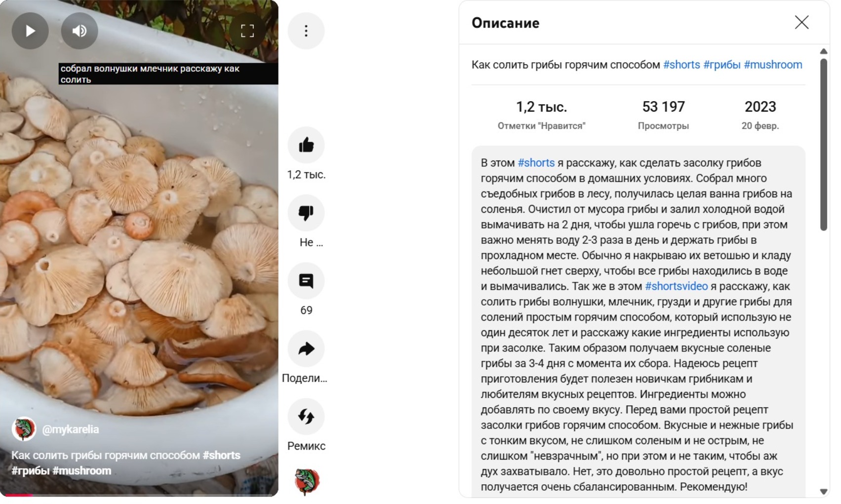Close the Описание description panel

[801, 22]
